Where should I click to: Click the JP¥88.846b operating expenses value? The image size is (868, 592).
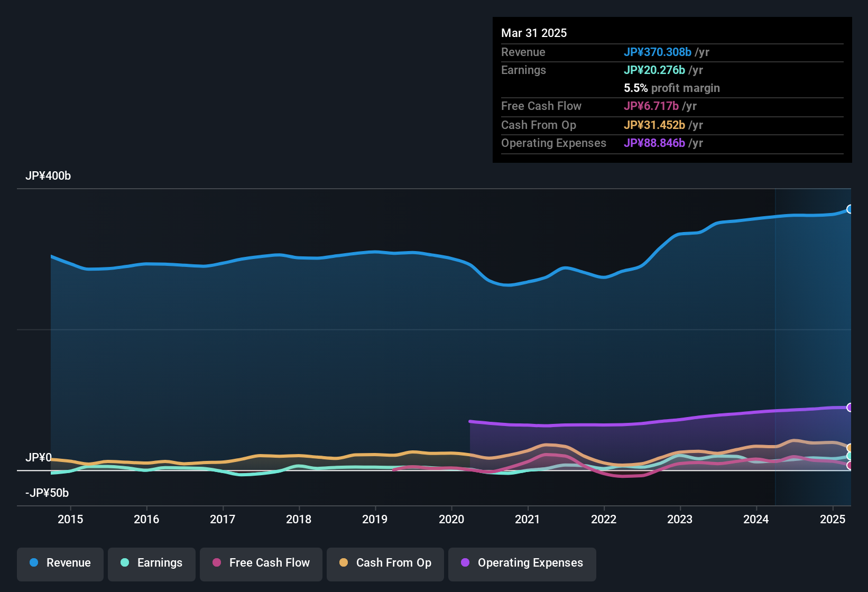pos(654,143)
